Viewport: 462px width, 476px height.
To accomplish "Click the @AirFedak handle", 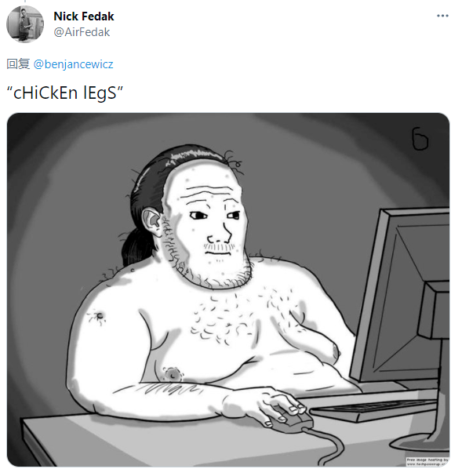I will [x=82, y=32].
